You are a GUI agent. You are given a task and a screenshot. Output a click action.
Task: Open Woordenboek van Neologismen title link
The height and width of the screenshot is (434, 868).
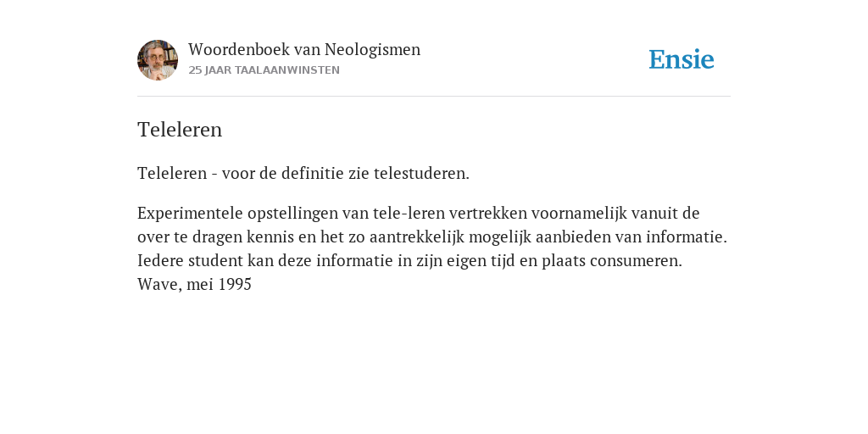[304, 49]
